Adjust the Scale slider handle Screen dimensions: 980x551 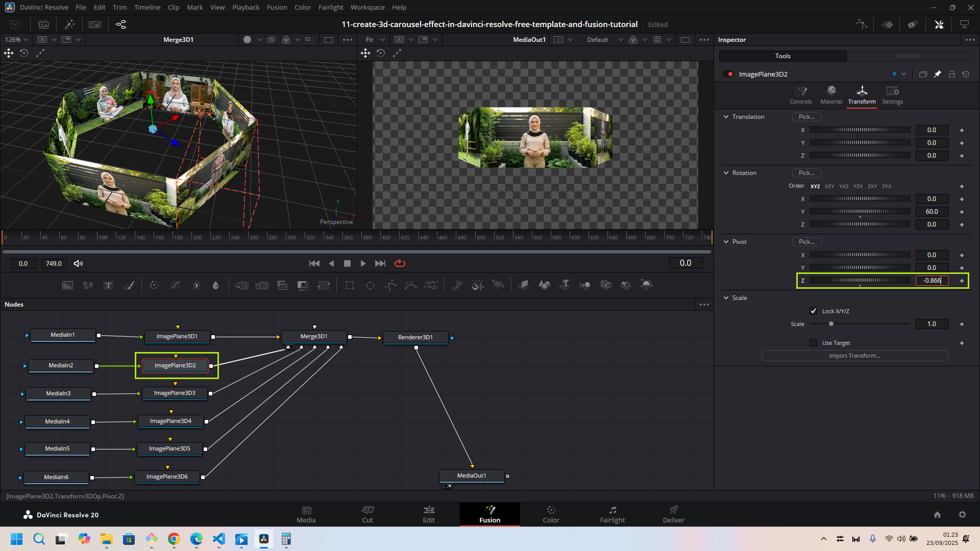tap(831, 324)
